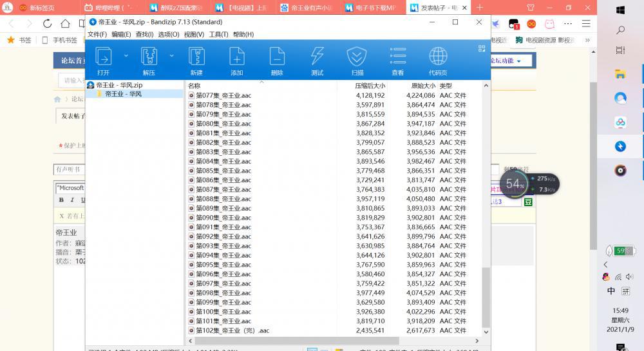Select file 第090集_帝王业.aac
This screenshot has height=351, width=644.
(x=223, y=218)
